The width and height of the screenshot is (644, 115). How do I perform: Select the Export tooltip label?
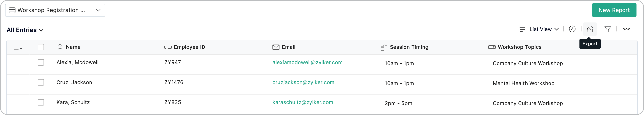click(590, 43)
